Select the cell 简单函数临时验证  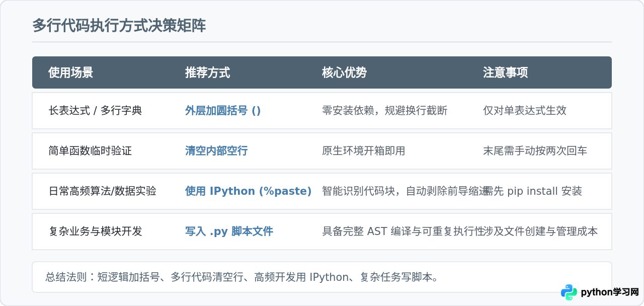click(90, 150)
